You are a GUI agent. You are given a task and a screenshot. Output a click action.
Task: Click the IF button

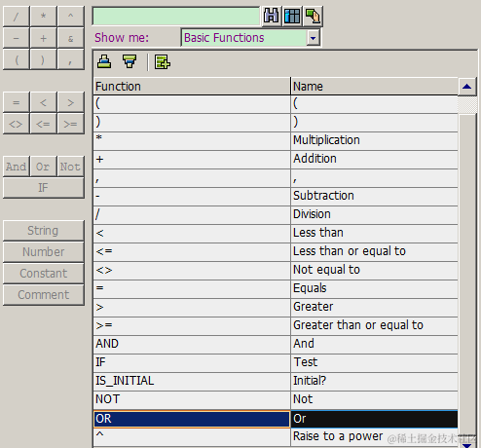click(44, 188)
